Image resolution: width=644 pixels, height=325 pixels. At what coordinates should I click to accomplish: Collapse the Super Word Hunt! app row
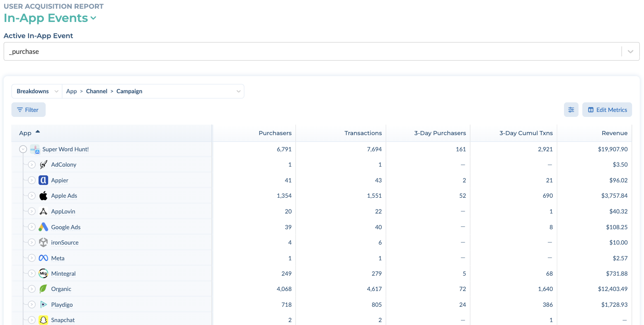pyautogui.click(x=23, y=149)
